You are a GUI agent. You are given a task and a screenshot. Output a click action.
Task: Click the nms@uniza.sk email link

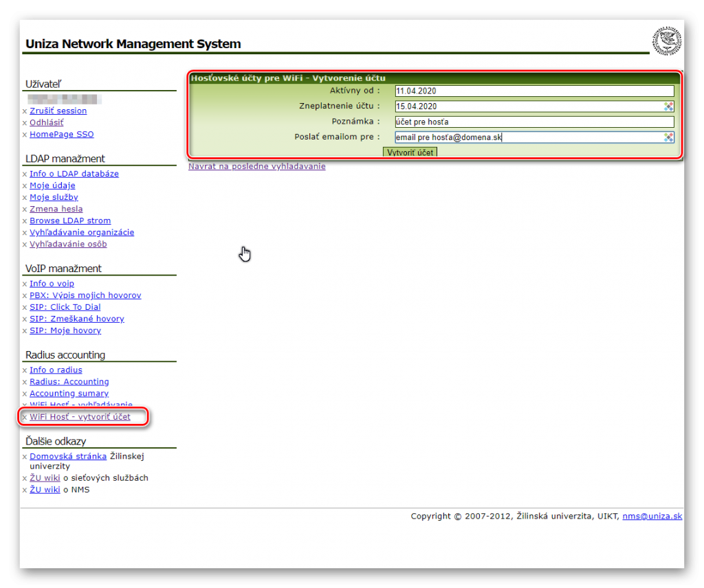click(652, 516)
